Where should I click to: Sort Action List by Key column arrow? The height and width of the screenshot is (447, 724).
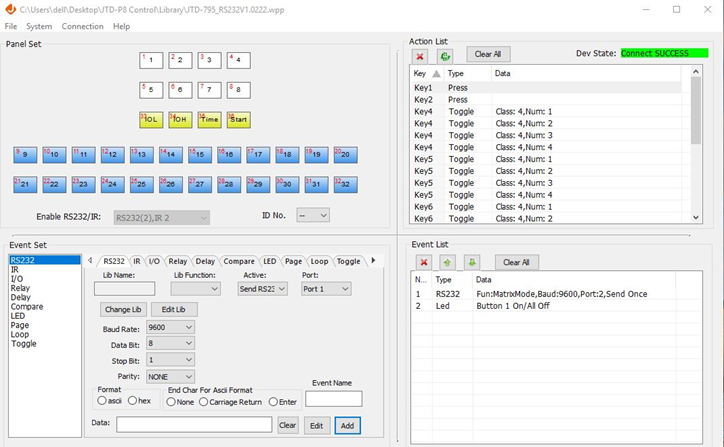point(436,73)
